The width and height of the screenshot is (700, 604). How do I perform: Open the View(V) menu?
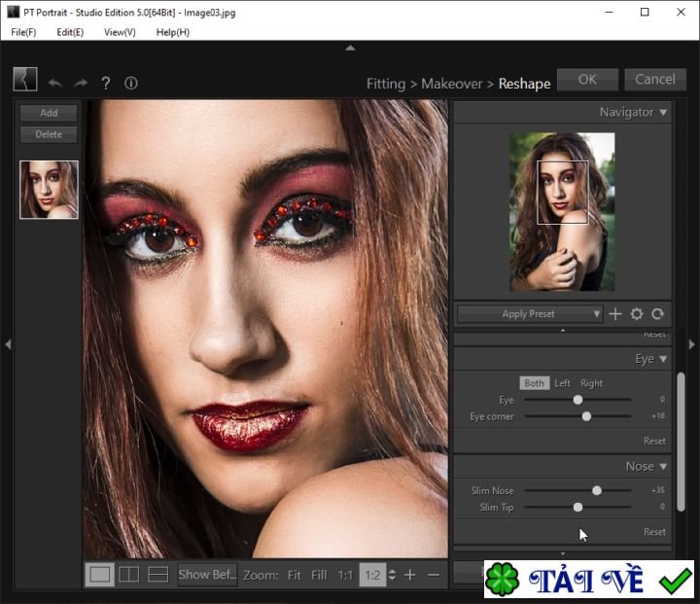point(120,32)
